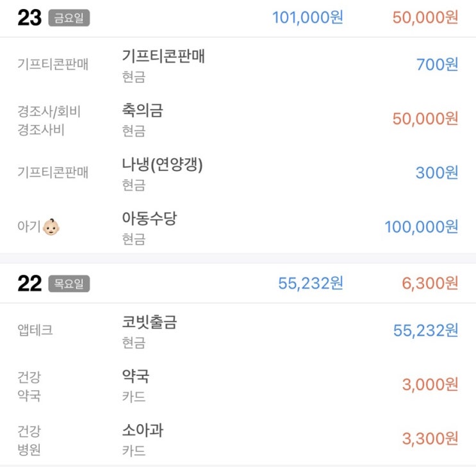This screenshot has width=476, height=467.
Task: Open the 소아과 3,300원 card expense
Action: 238,439
